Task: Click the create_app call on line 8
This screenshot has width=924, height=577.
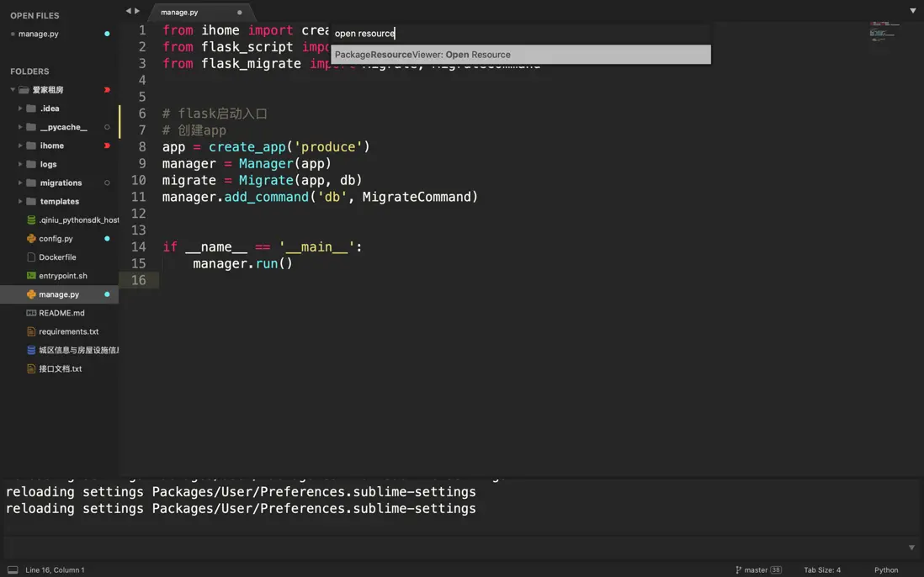Action: (x=247, y=146)
